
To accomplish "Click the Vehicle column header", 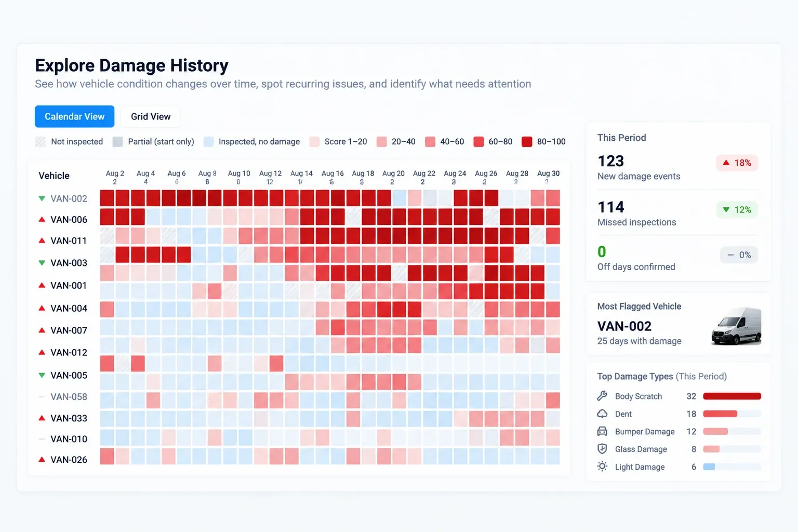I will [54, 176].
